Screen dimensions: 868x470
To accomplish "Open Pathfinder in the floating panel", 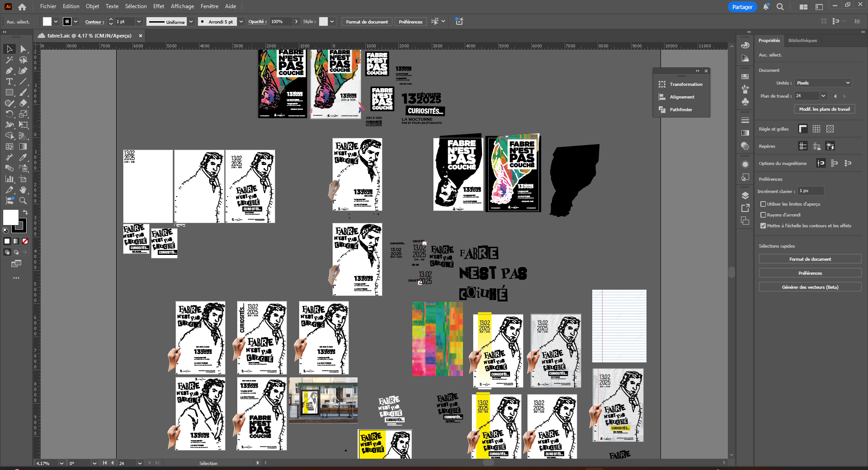I will [680, 110].
